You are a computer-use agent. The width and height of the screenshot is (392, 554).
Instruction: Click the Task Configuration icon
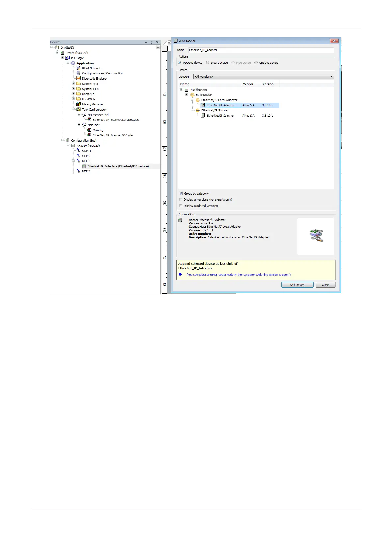click(78, 109)
